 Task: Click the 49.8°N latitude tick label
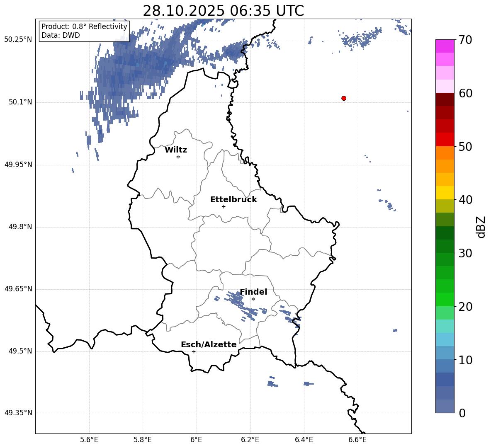[20, 227]
